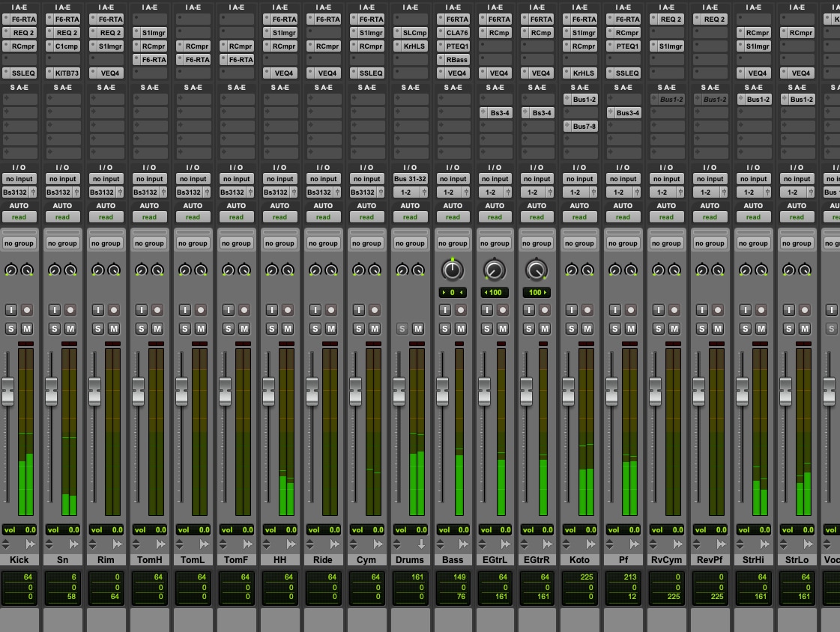840x632 pixels.
Task: Open output window icon beside Bass's 1-2 output
Action: 467,192
